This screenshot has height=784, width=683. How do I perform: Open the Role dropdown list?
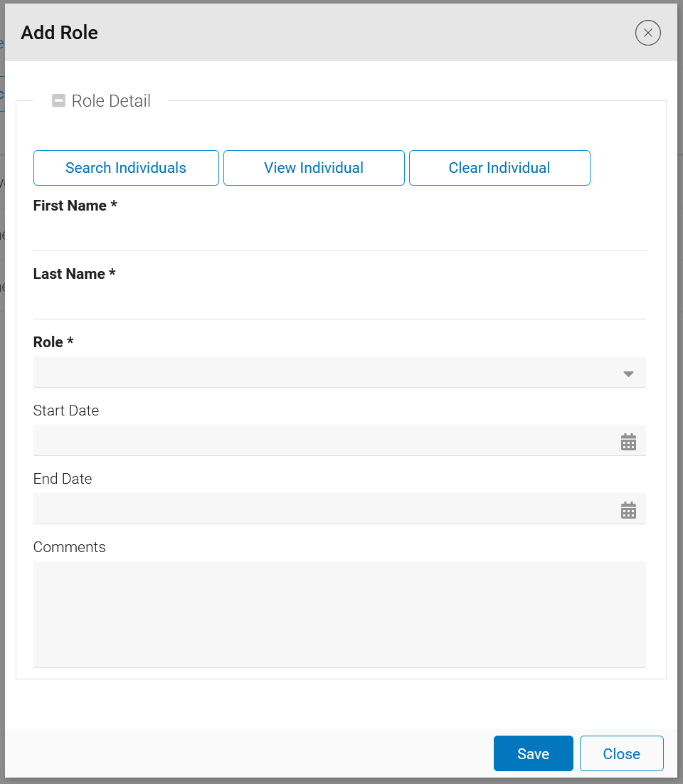click(339, 373)
